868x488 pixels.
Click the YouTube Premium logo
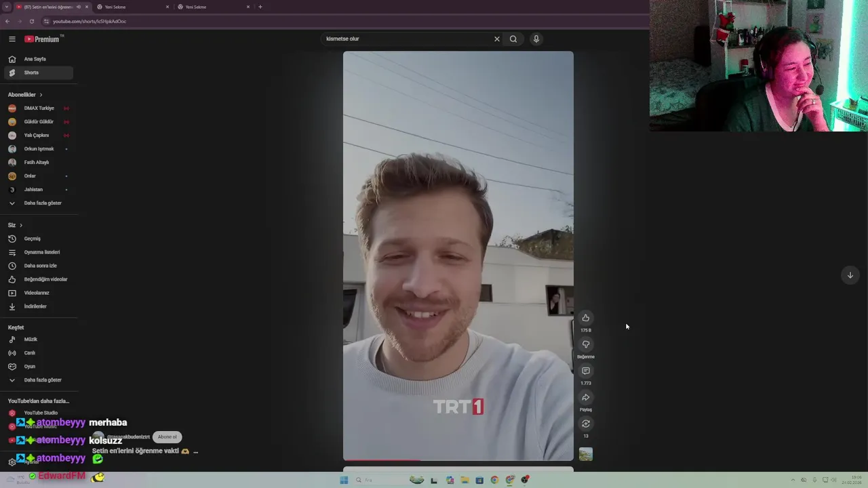pos(42,39)
